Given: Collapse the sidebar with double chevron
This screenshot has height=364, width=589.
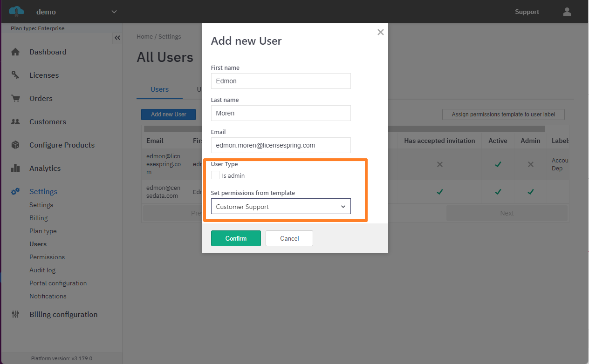Looking at the screenshot, I should point(117,38).
